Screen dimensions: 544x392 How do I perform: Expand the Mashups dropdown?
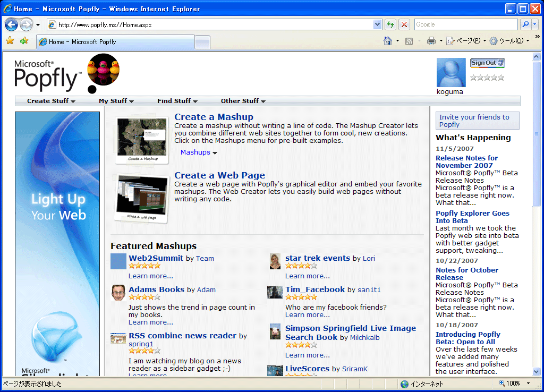pyautogui.click(x=199, y=152)
